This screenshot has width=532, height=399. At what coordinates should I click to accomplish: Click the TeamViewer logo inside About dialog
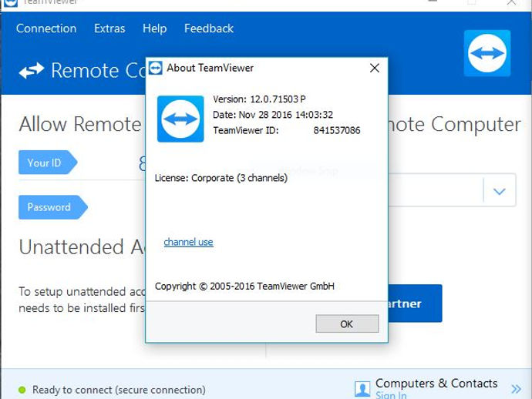coord(180,119)
